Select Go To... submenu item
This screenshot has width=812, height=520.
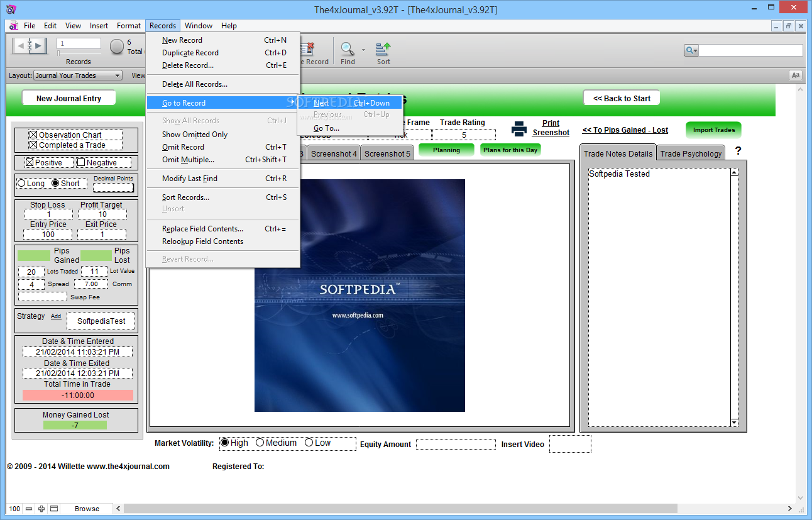tap(350, 128)
